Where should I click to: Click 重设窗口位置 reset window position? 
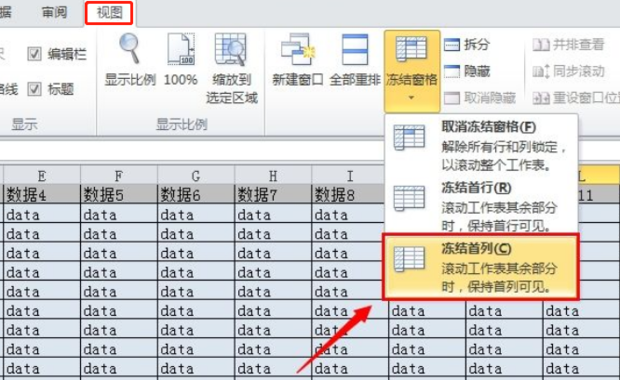point(576,97)
